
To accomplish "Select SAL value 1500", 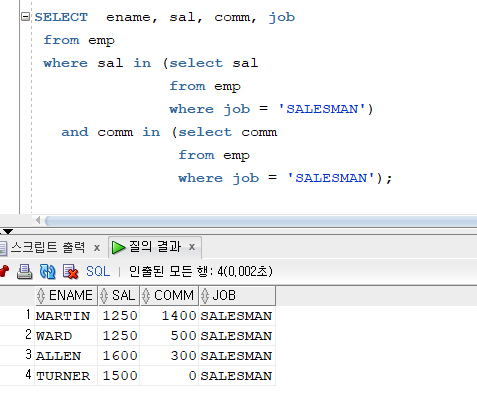I will pyautogui.click(x=120, y=376).
